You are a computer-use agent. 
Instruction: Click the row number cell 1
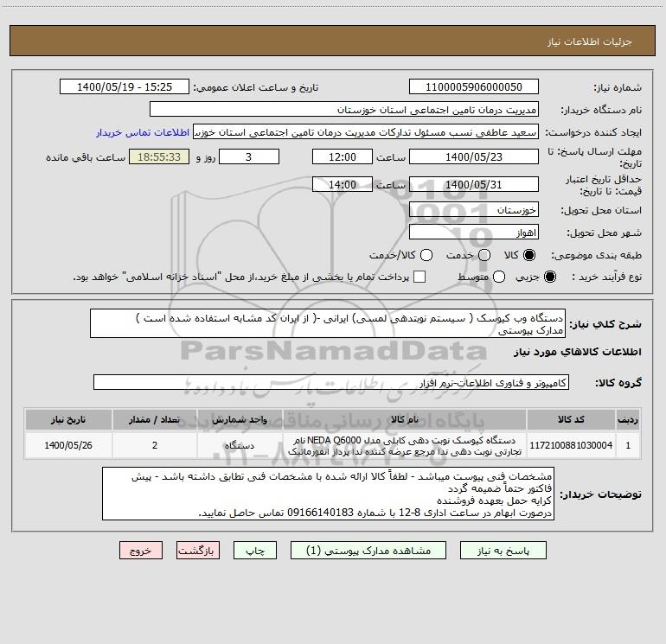(628, 445)
